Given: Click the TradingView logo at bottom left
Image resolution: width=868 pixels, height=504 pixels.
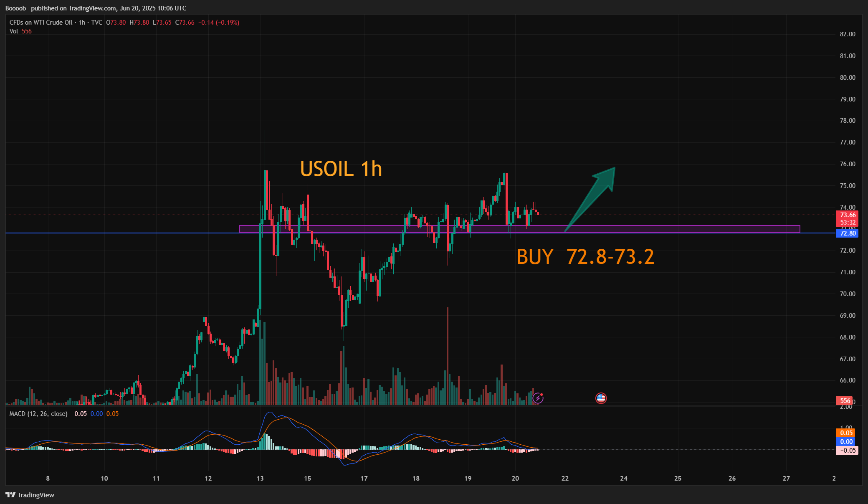Looking at the screenshot, I should (x=30, y=495).
